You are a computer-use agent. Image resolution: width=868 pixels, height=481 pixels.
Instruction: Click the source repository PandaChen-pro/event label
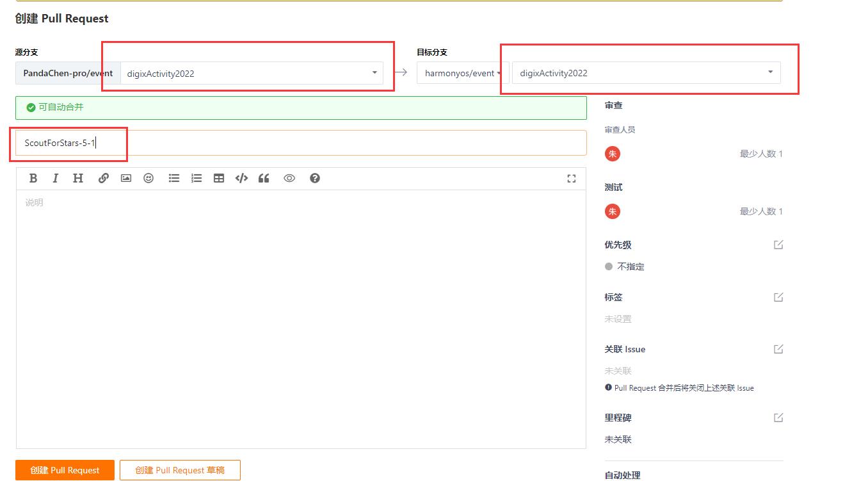coord(68,73)
